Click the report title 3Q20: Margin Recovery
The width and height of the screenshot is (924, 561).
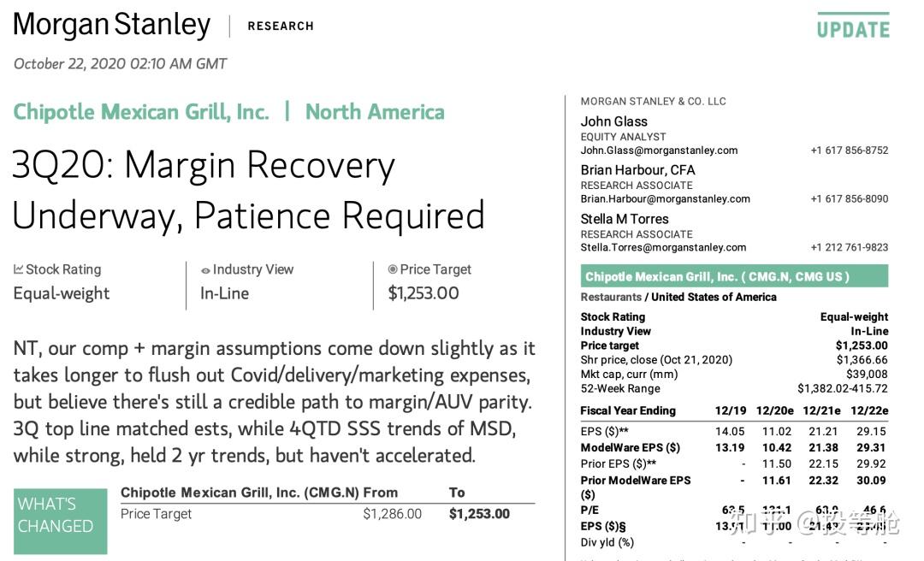(204, 164)
